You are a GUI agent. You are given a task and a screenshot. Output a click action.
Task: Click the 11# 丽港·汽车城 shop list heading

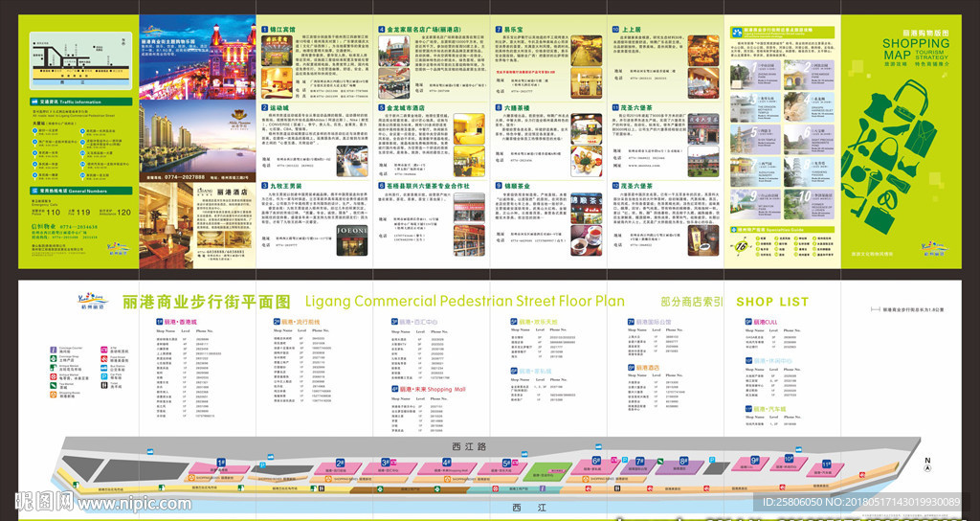[x=765, y=408]
